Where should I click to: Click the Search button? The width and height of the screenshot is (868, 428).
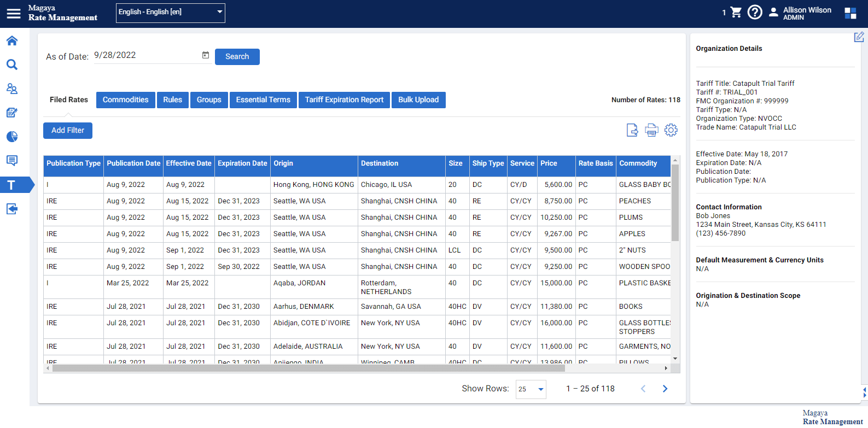click(x=237, y=57)
